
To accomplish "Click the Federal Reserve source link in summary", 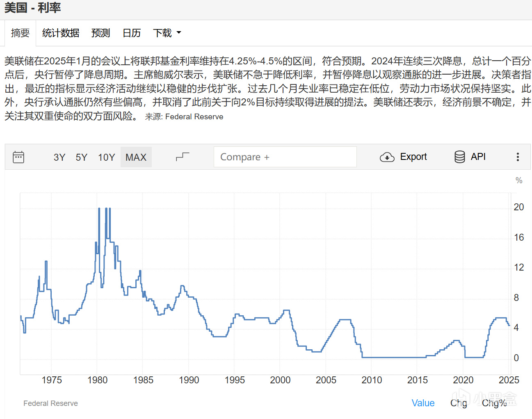I will click(194, 117).
